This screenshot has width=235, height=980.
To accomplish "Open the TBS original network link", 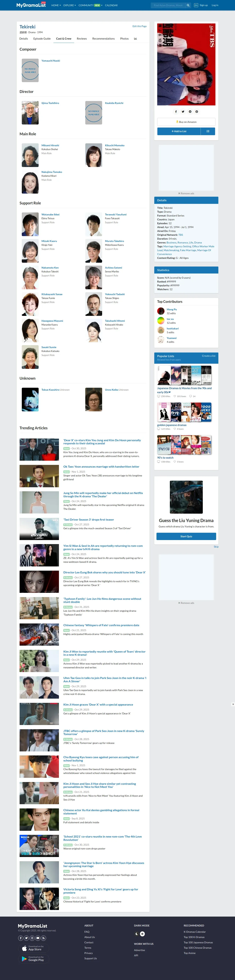I will coord(181,235).
